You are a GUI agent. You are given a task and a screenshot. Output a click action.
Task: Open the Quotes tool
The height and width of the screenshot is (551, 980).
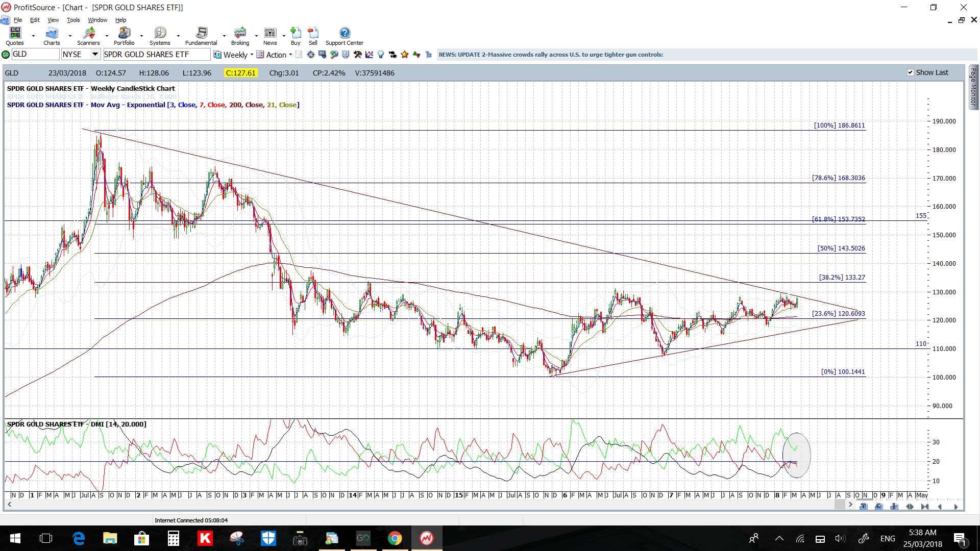[x=15, y=36]
